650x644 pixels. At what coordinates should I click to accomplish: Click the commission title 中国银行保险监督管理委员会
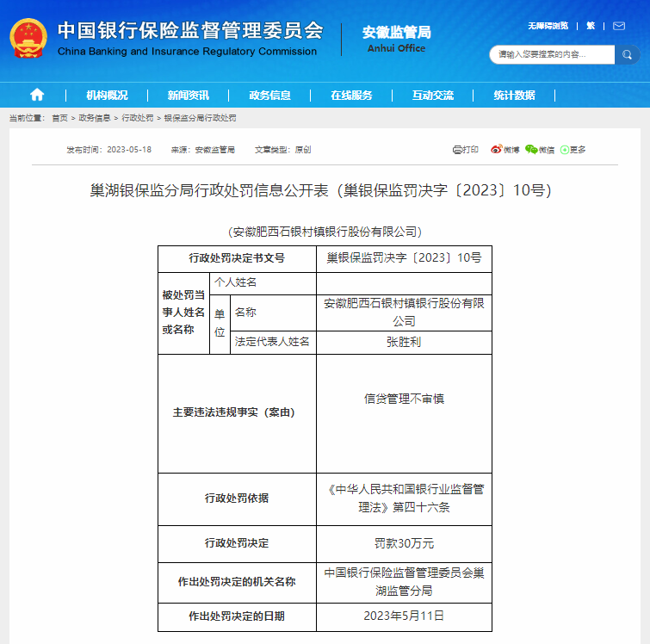tap(190, 30)
